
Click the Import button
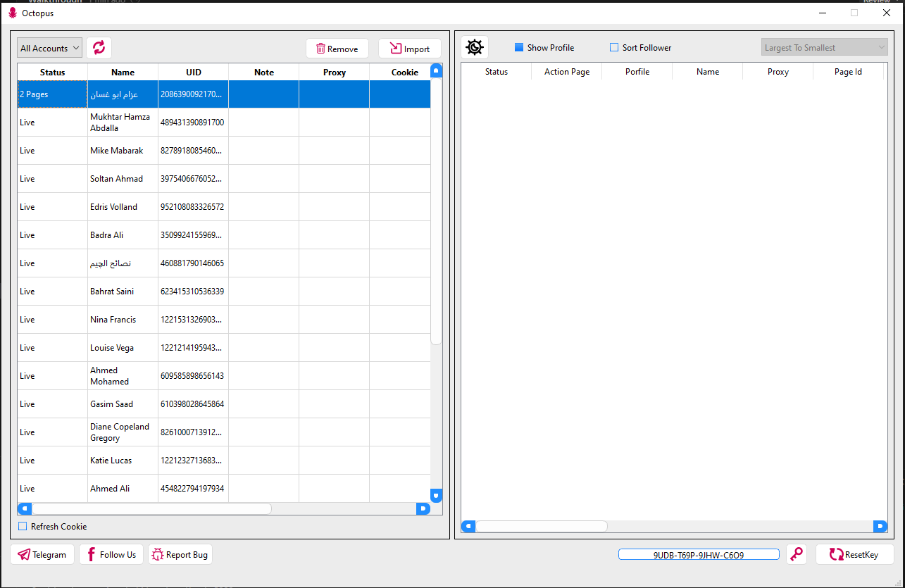pyautogui.click(x=410, y=49)
